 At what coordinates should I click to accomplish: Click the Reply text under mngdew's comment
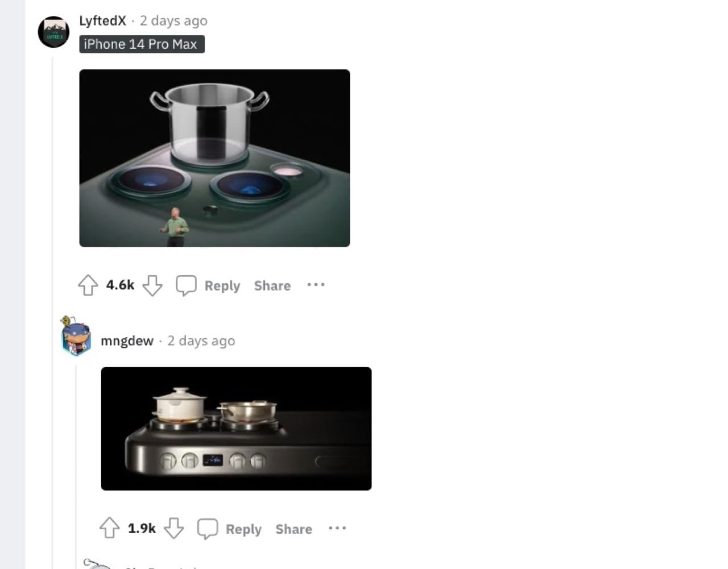pyautogui.click(x=243, y=529)
